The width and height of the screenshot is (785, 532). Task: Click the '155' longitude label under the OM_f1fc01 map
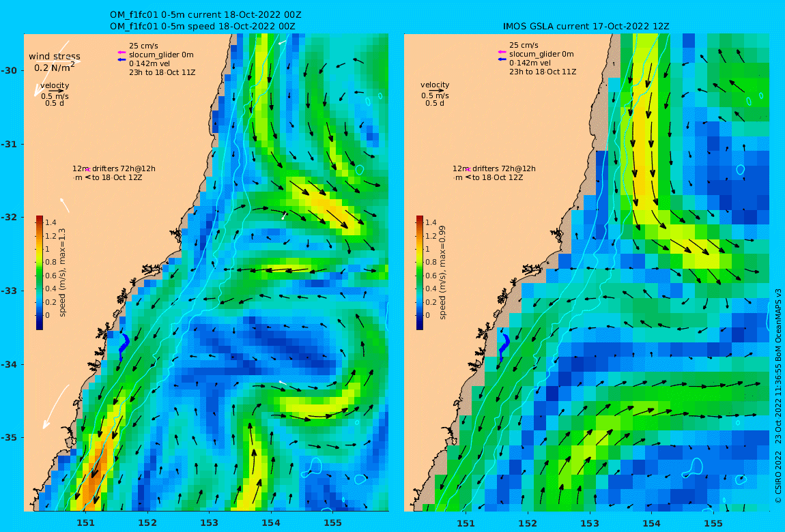pyautogui.click(x=333, y=523)
